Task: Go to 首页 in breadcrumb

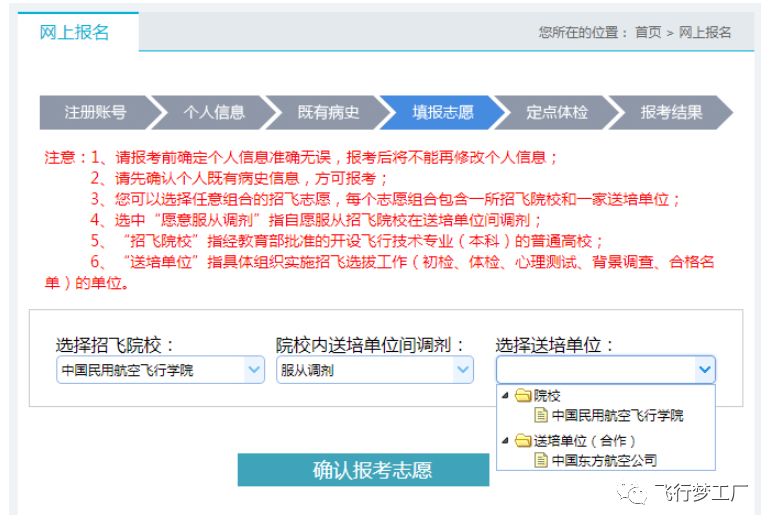Action: pos(648,33)
